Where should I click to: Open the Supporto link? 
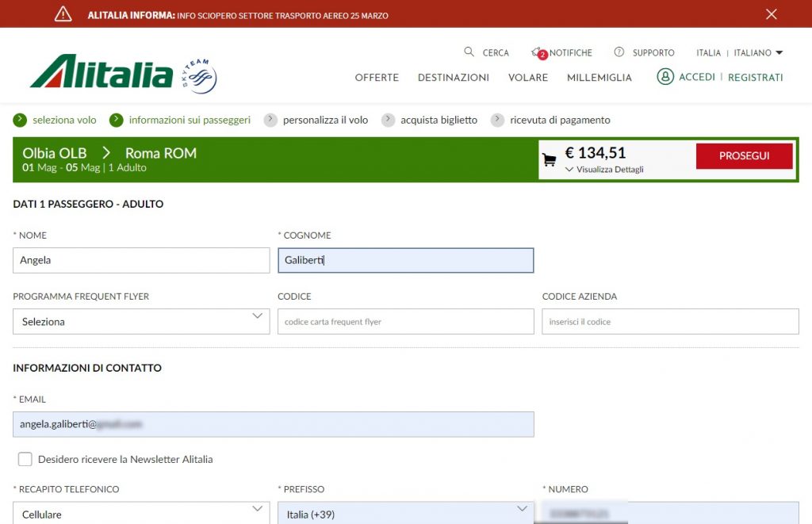(x=653, y=53)
